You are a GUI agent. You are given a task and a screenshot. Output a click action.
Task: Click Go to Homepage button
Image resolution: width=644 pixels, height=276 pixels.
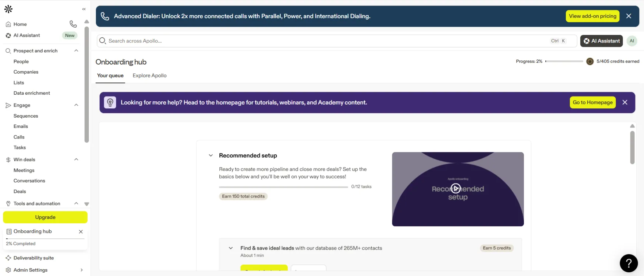pyautogui.click(x=592, y=102)
